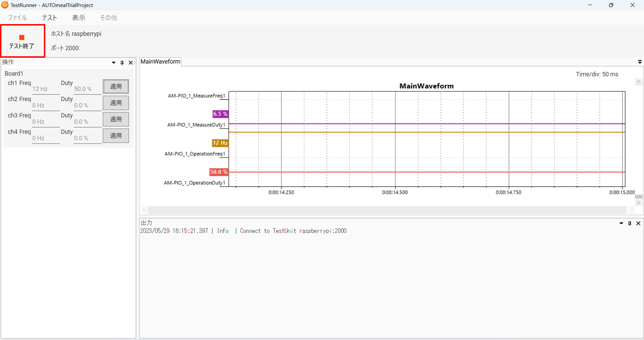Viewport: 644px width, 340px height.
Task: Select the MainWaveform tab
Action: (x=160, y=62)
